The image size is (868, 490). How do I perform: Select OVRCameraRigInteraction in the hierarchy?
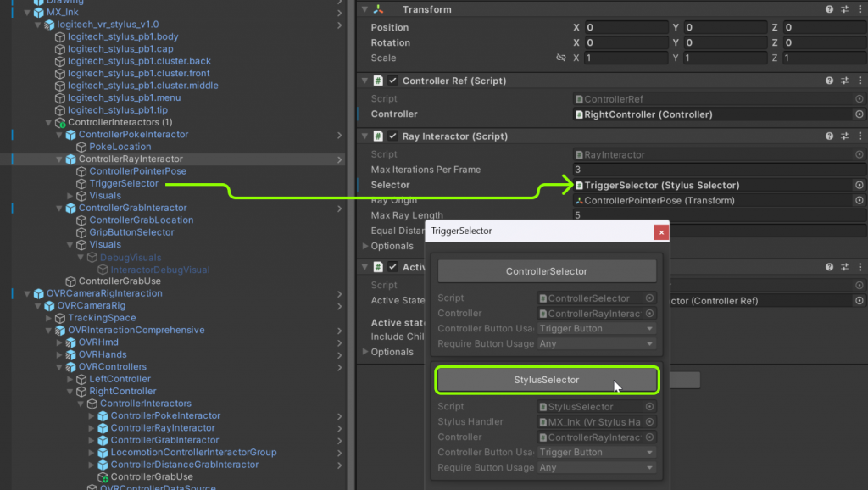[x=104, y=293]
